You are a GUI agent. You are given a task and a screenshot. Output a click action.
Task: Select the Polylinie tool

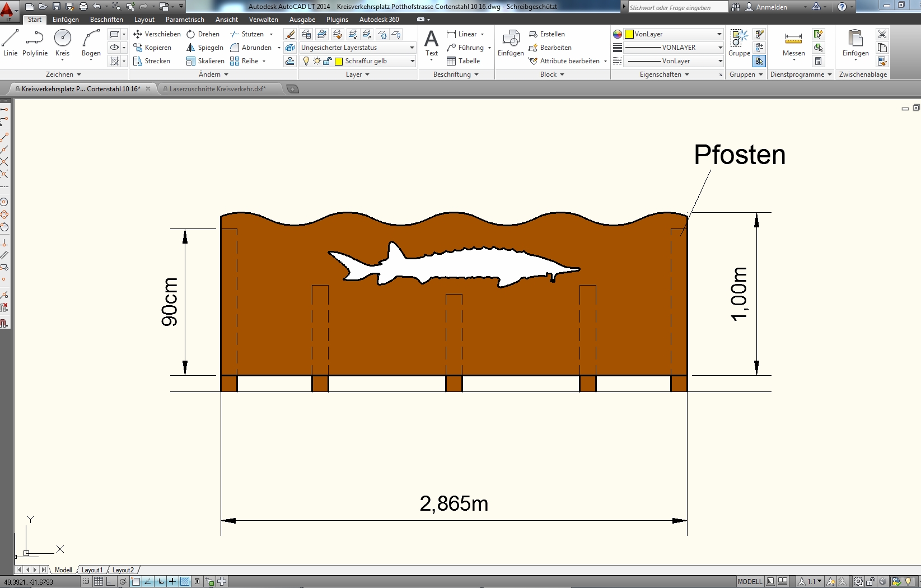[x=35, y=43]
